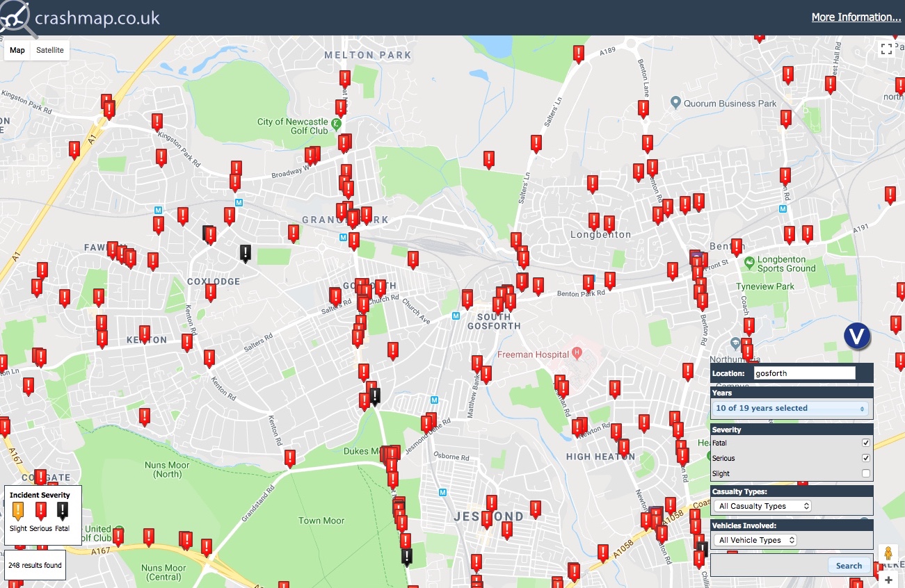This screenshot has width=905, height=588.
Task: Click the SOUTH GOSFORTH label
Action: pos(494,321)
